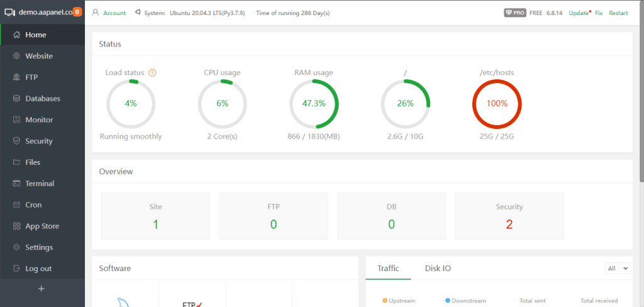Viewport: 644px width, 307px height.
Task: Click the /etc/hosts 100% red gauge
Action: [497, 104]
